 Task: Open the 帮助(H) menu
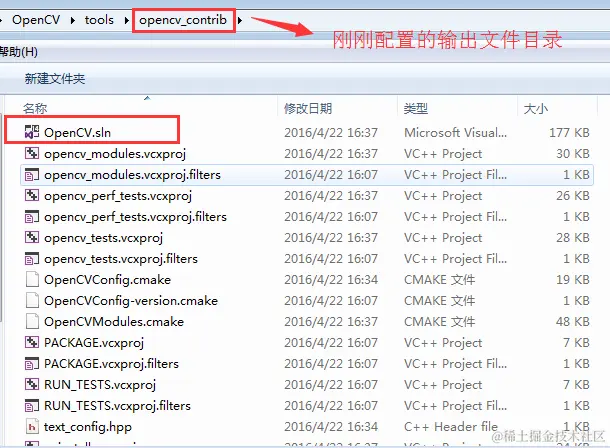coord(19,52)
